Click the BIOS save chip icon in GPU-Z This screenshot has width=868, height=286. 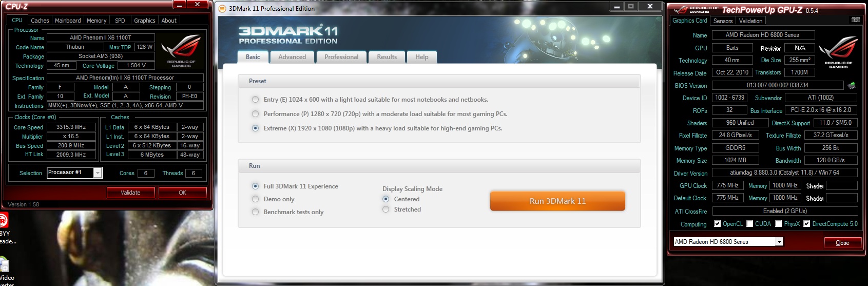[852, 85]
